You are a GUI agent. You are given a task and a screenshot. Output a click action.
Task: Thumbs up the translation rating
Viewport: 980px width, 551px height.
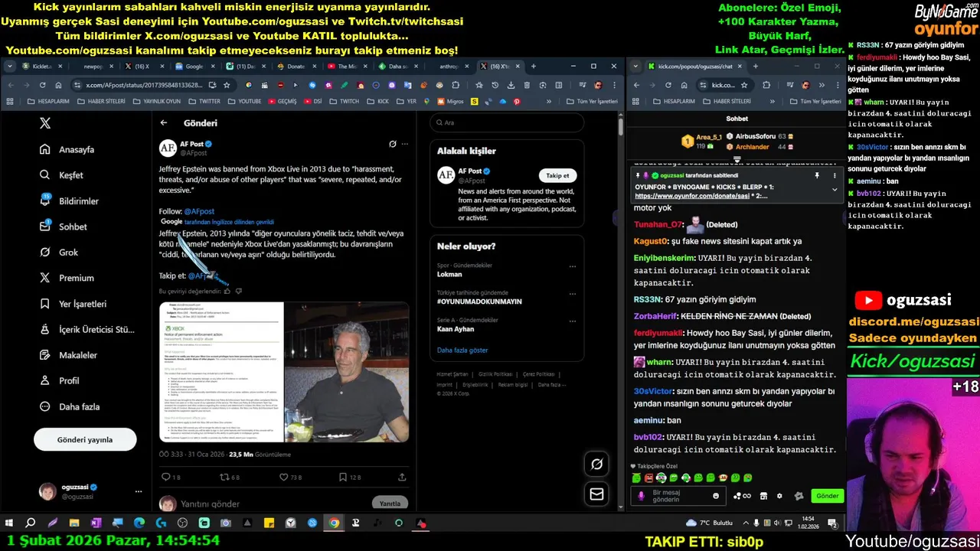click(x=227, y=292)
